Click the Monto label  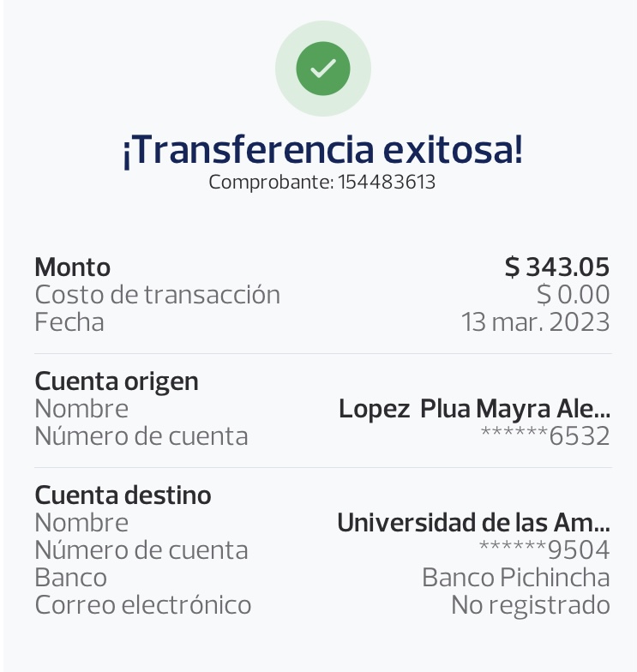(72, 267)
